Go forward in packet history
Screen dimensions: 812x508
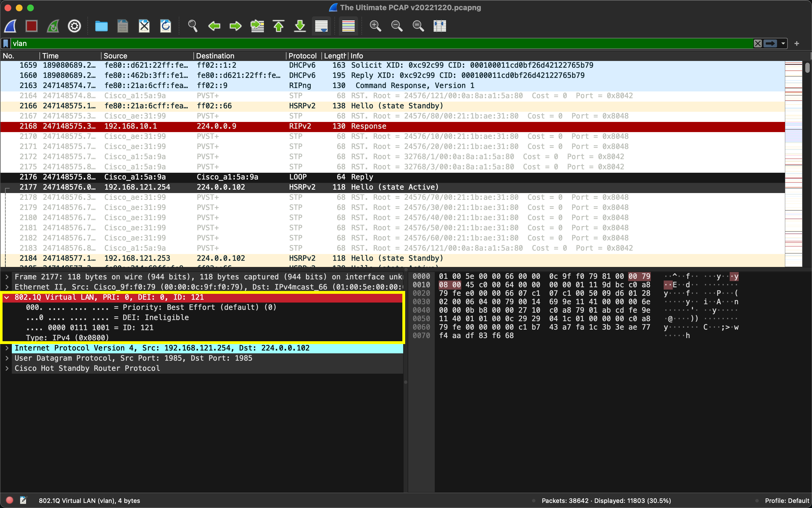click(235, 26)
